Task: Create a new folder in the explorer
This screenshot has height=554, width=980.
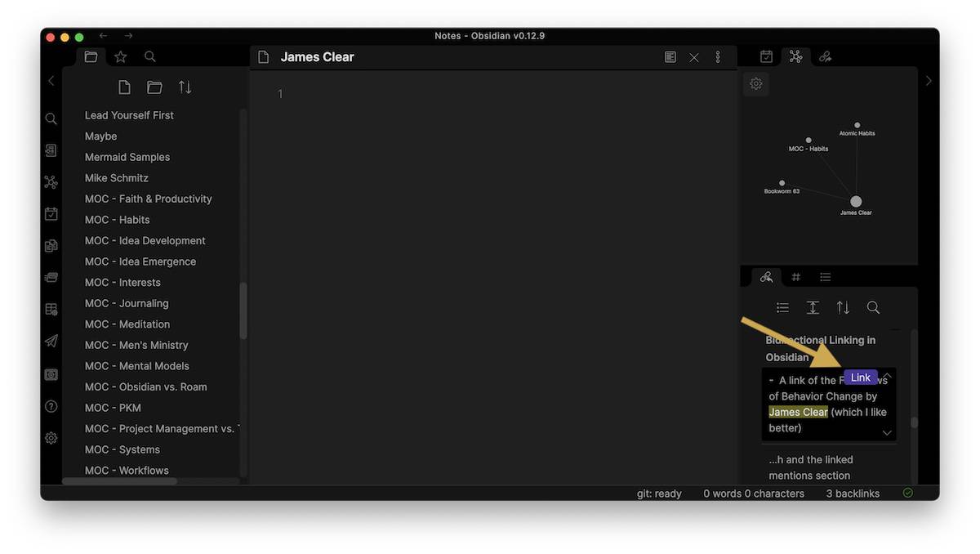Action: pyautogui.click(x=154, y=87)
